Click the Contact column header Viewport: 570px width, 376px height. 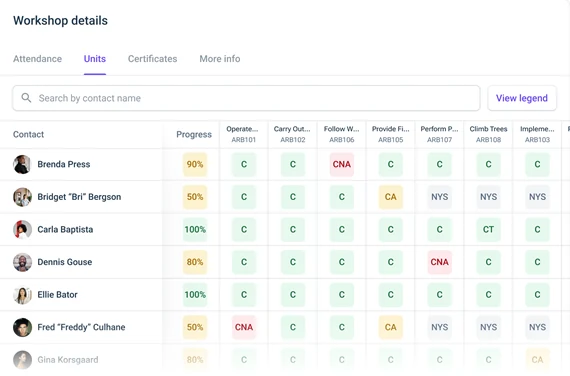pos(28,135)
